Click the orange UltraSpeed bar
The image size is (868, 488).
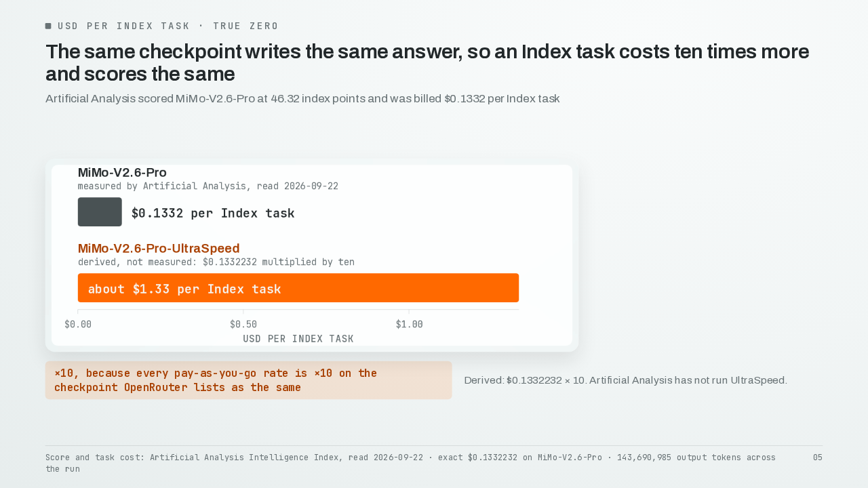point(298,288)
